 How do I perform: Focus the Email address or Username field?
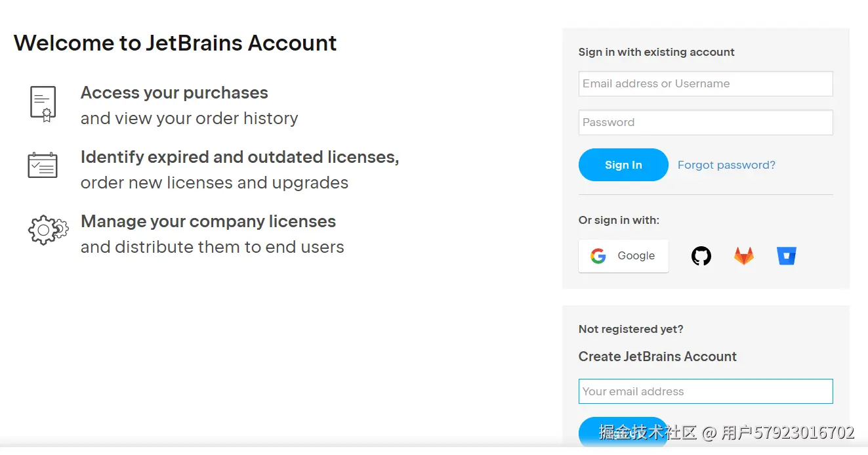(705, 84)
